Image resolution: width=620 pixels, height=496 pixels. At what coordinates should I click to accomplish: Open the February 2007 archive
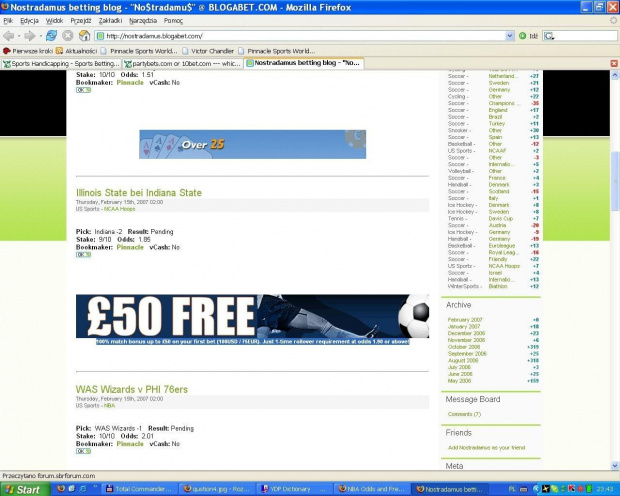coord(465,320)
